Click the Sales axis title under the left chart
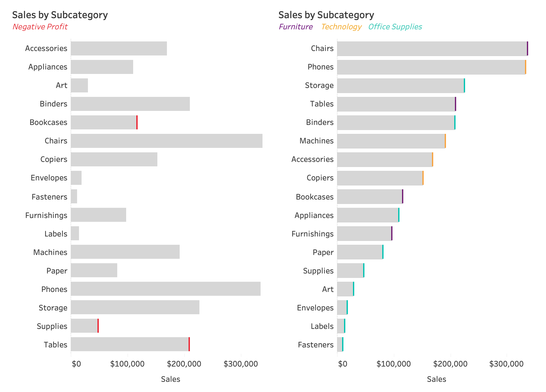546x392 pixels. tap(170, 379)
